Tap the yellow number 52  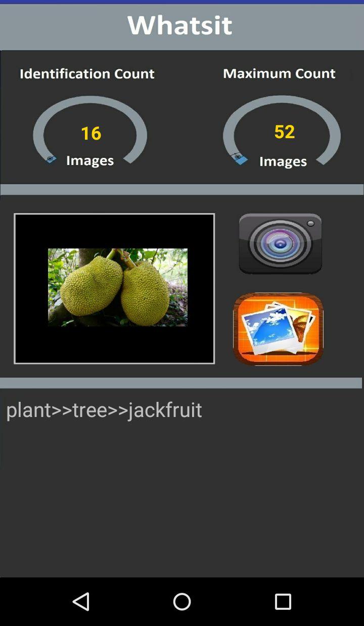click(x=284, y=132)
